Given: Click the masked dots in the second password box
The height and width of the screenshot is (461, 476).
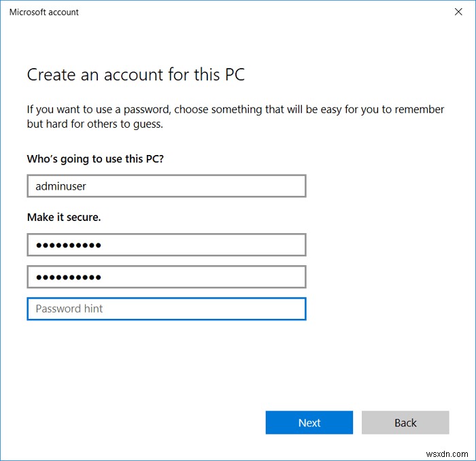Looking at the screenshot, I should pyautogui.click(x=68, y=277).
